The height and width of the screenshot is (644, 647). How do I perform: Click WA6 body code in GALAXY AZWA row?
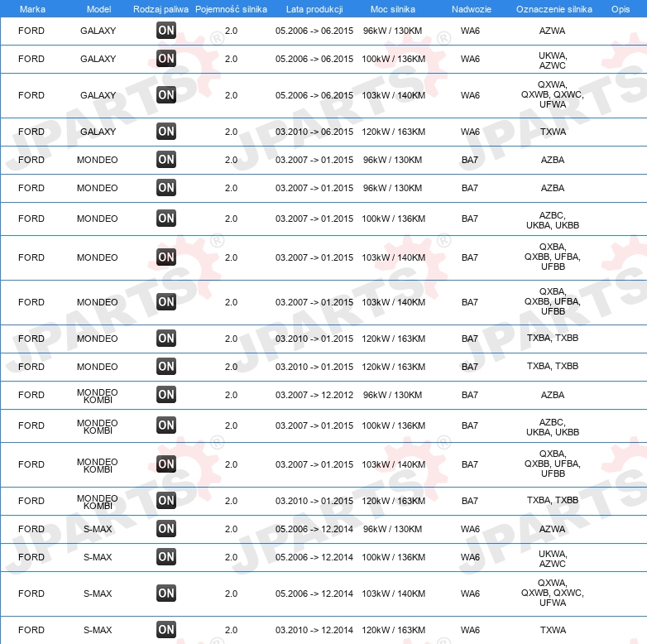(470, 31)
